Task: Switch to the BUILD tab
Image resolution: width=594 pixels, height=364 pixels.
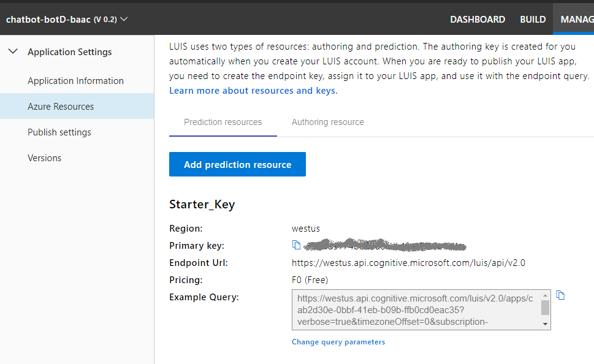Action: (x=533, y=19)
